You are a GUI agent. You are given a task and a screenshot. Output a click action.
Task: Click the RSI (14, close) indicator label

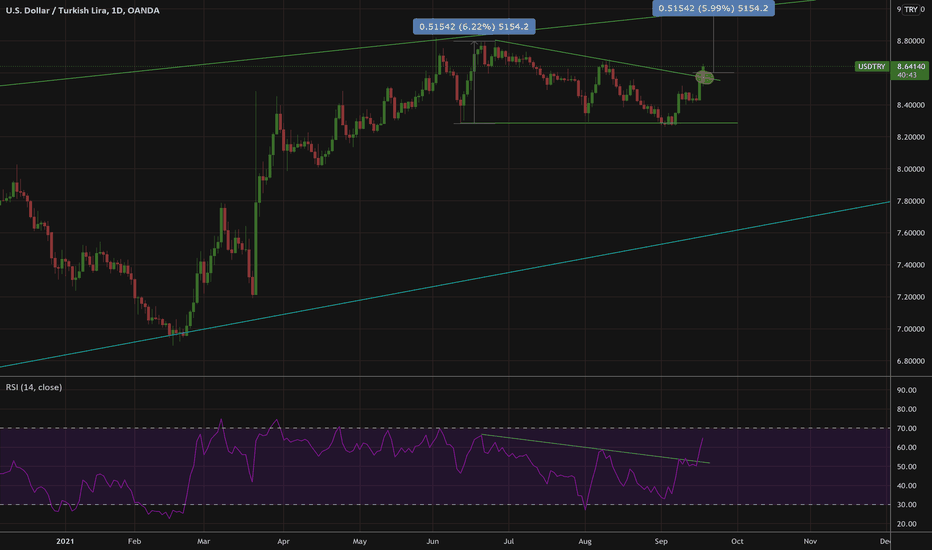coord(34,387)
